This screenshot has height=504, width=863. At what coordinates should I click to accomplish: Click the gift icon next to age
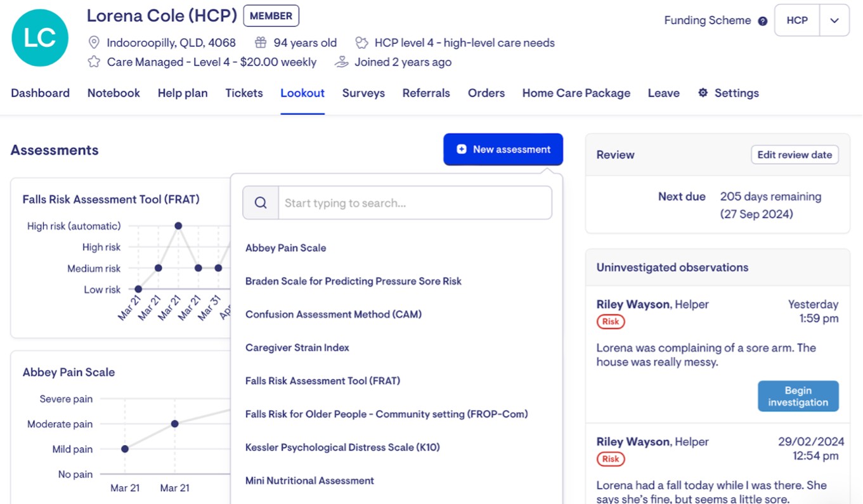pyautogui.click(x=261, y=43)
